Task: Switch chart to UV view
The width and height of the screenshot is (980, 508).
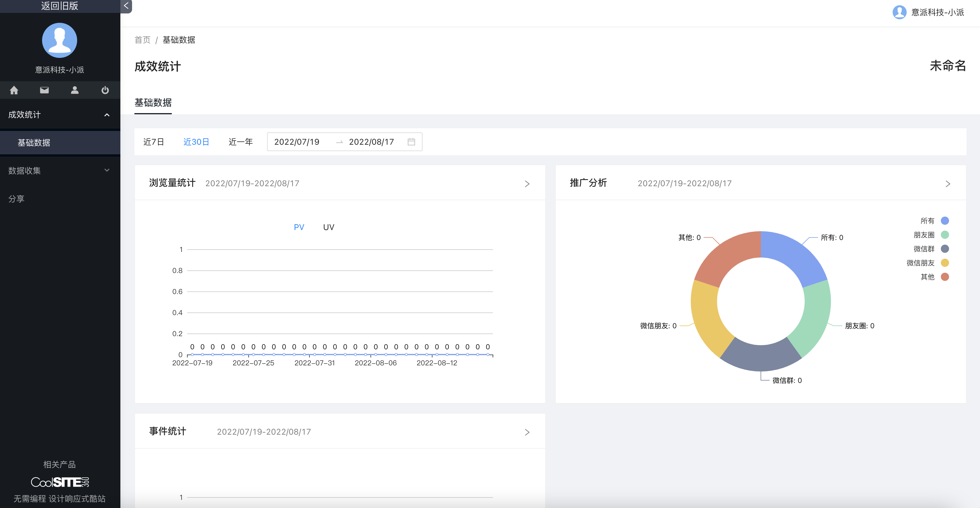Action: [328, 227]
